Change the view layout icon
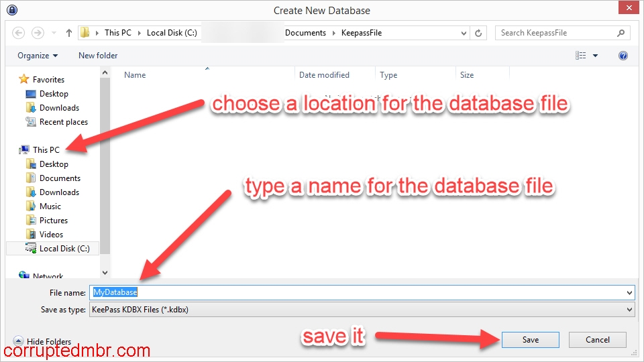 click(580, 56)
